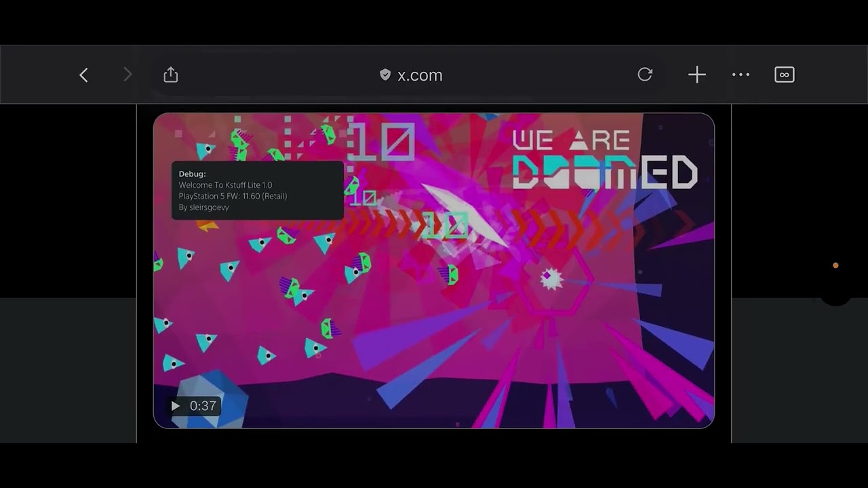
Task: Click the 'Welcome To Kstuff Lite 1.0' text
Action: coord(226,185)
